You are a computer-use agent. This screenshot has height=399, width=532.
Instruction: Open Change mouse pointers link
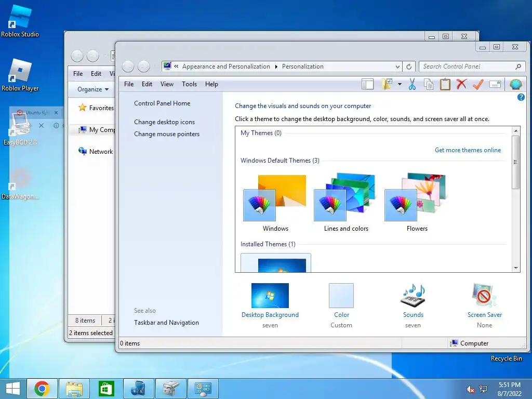tap(167, 134)
